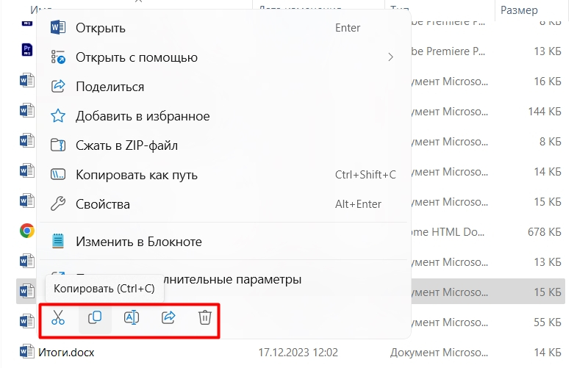Select Изменить в Блокноте
This screenshot has width=588, height=368.
pos(138,241)
